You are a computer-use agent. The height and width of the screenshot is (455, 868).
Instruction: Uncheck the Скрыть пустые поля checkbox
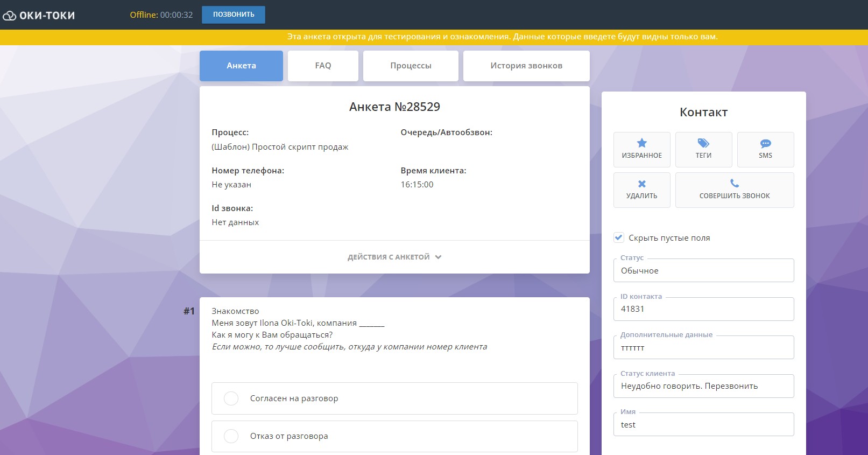tap(619, 237)
